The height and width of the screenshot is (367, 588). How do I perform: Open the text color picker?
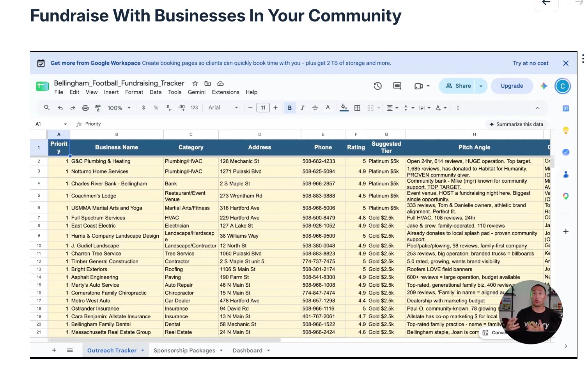[x=328, y=108]
